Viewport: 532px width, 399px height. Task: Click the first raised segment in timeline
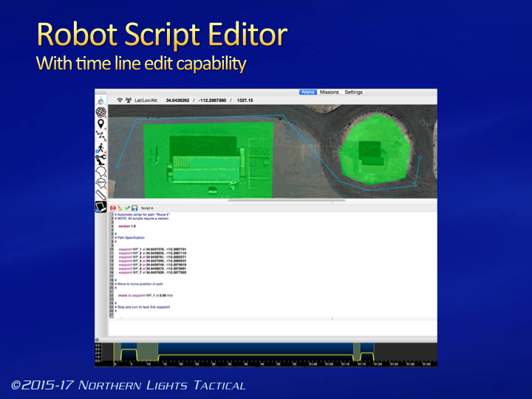tap(128, 349)
